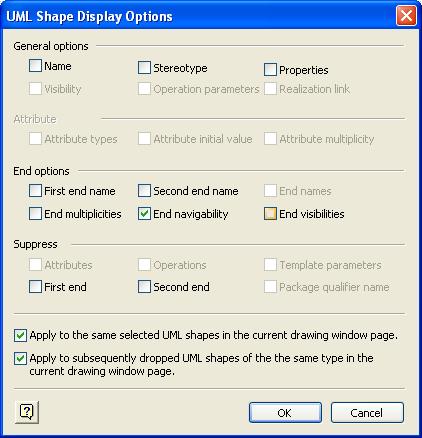Close the UML Shape Display Options dialog

tap(406, 16)
